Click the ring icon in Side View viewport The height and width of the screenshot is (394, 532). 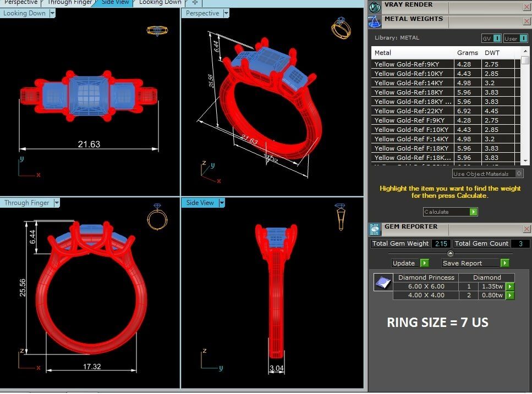340,217
